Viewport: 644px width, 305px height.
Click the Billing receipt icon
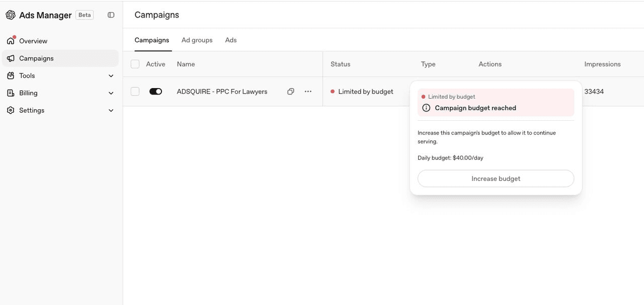click(x=11, y=93)
